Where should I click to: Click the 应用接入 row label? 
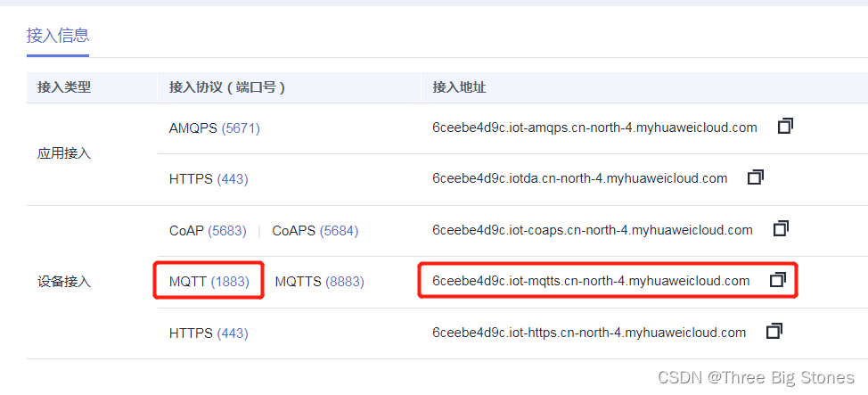[x=64, y=153]
